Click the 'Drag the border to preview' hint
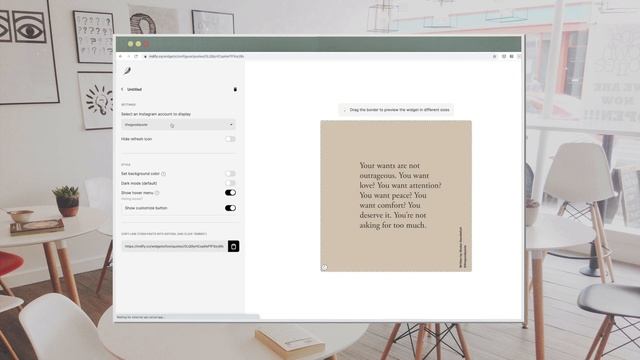This screenshot has height=360, width=640. 396,110
